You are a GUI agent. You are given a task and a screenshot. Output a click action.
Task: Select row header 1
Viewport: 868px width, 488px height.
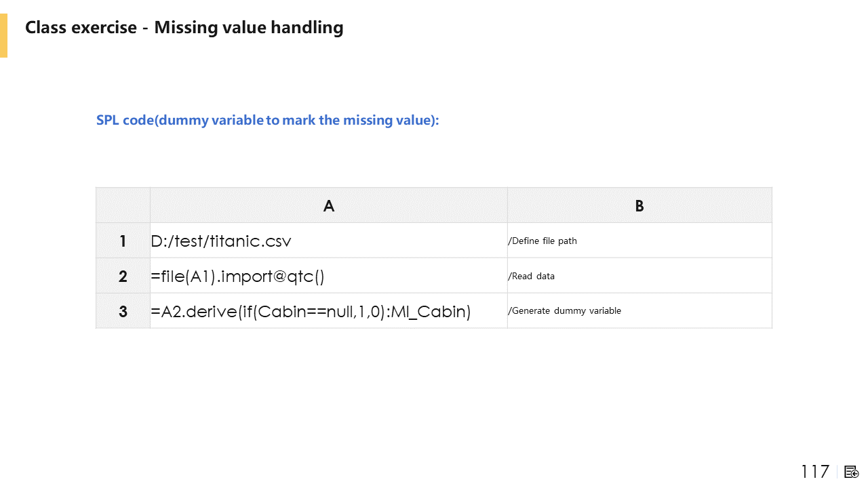point(123,241)
